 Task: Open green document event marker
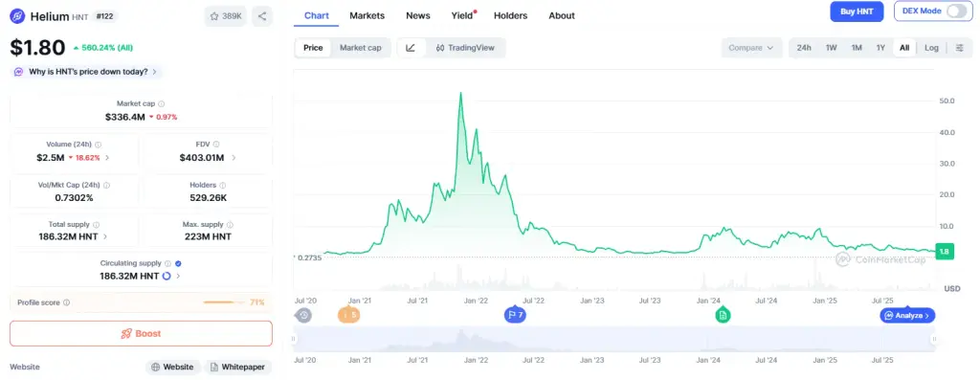723,315
